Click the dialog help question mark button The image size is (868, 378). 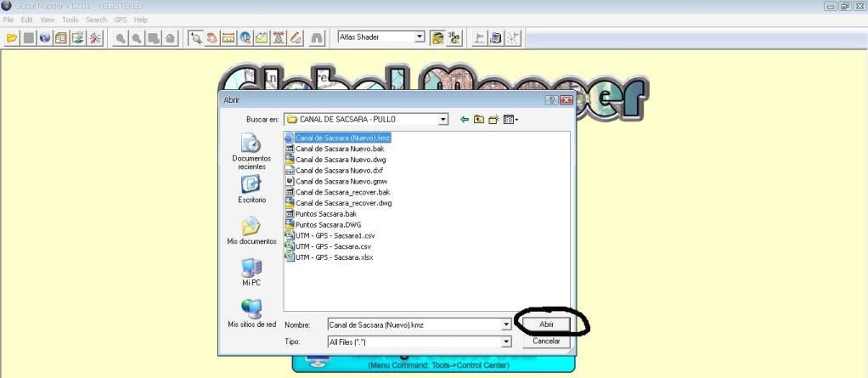click(552, 100)
